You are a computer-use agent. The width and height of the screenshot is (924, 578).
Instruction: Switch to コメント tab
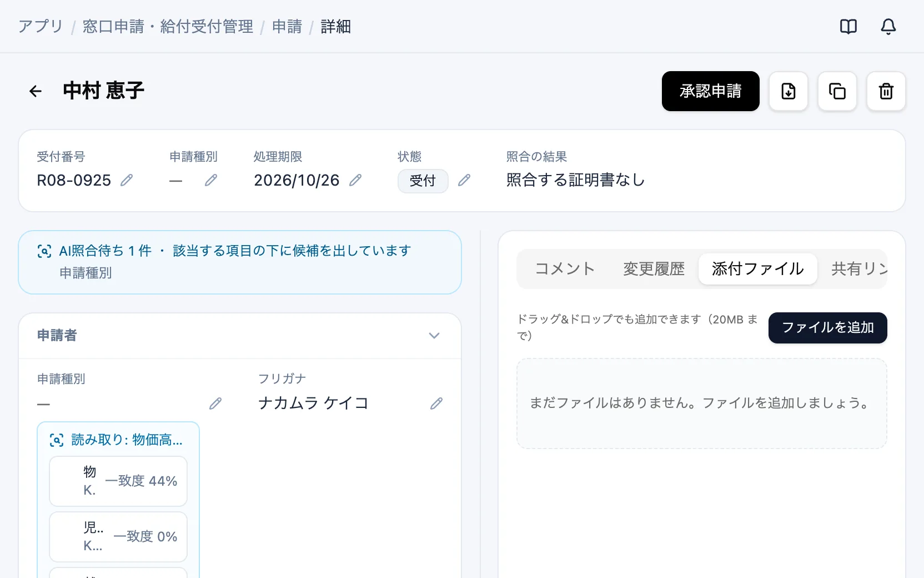click(x=565, y=269)
